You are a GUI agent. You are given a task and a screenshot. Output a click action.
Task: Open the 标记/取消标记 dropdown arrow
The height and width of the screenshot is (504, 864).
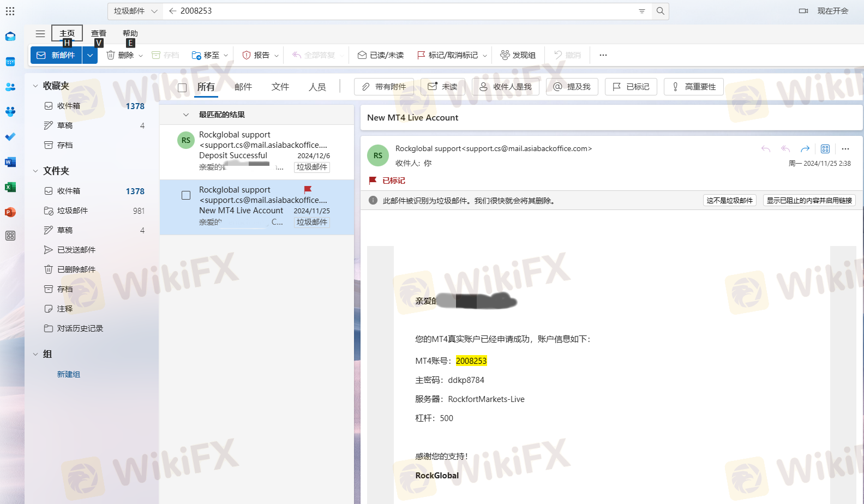pos(485,56)
